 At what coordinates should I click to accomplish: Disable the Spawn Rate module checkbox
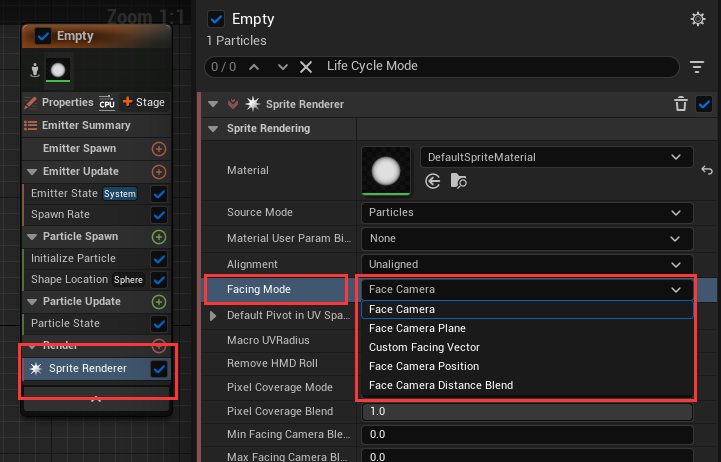click(x=158, y=215)
